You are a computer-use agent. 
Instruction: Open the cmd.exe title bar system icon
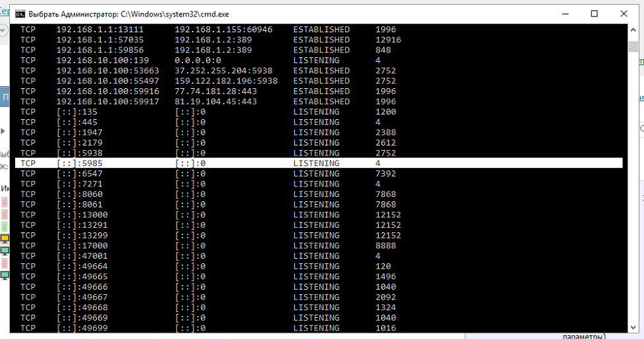coord(20,14)
